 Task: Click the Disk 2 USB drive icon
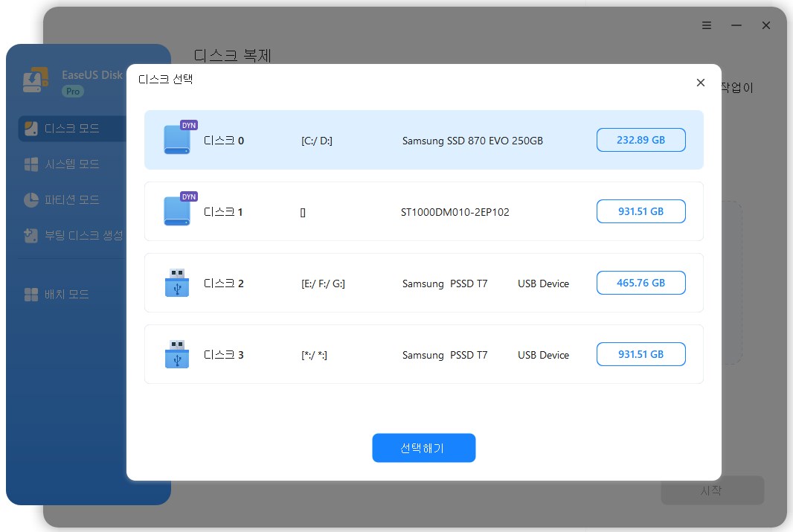click(177, 283)
